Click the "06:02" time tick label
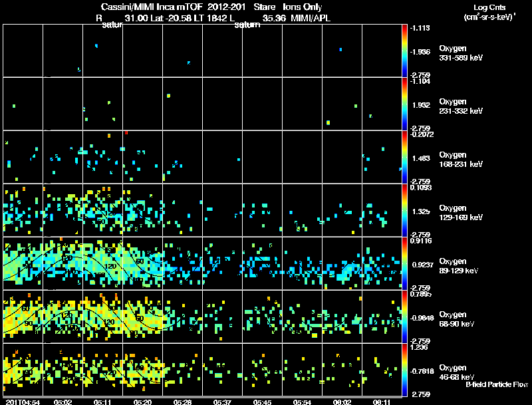Screen dimensions: 532x405 [x=342, y=402]
